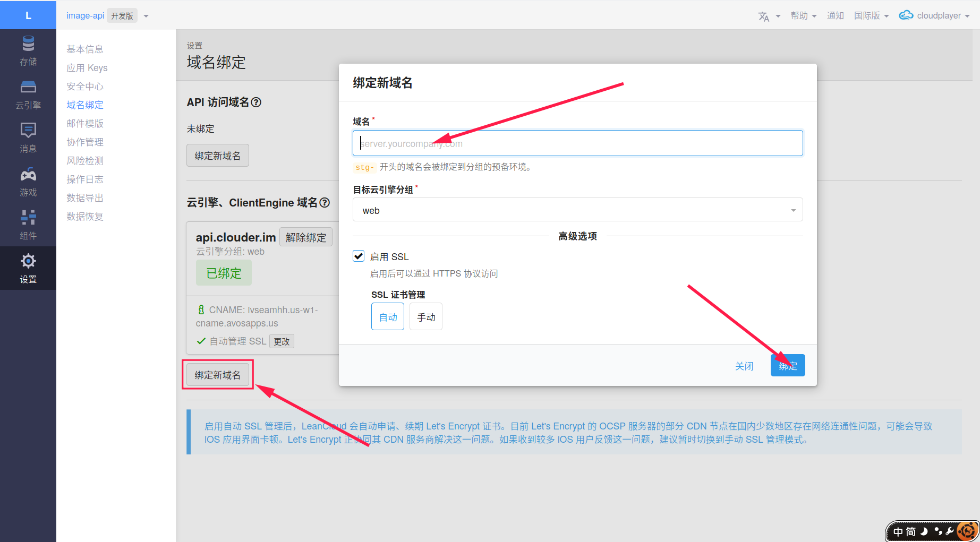Viewport: 980px width, 542px height.
Task: Click the 开发版 plan badge
Action: tap(122, 16)
